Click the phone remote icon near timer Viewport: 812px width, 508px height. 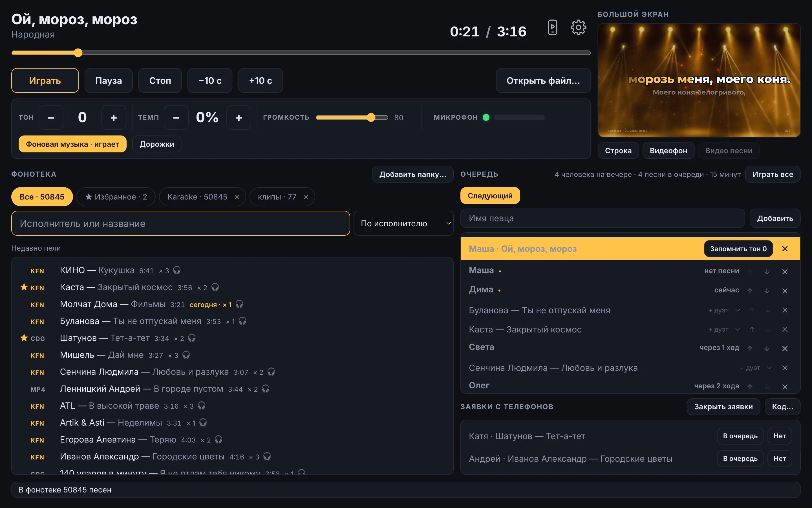[552, 28]
